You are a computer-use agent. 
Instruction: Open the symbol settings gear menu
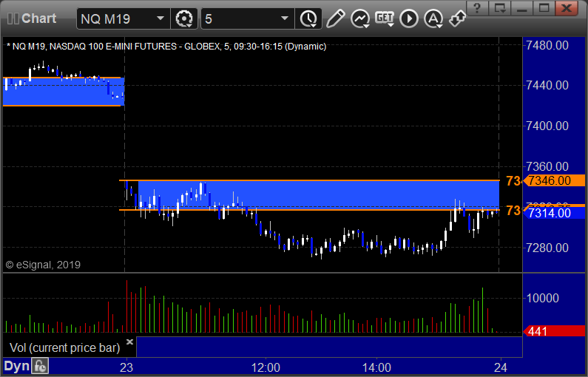point(184,18)
